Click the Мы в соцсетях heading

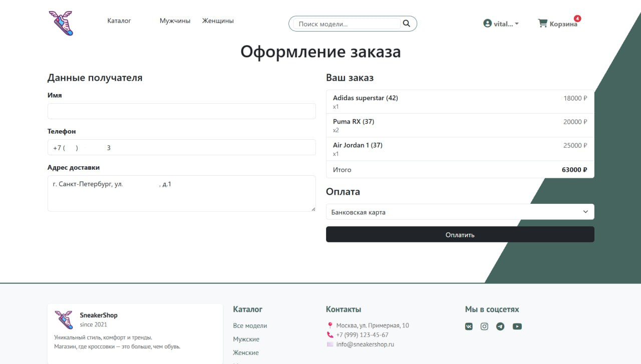tap(492, 309)
